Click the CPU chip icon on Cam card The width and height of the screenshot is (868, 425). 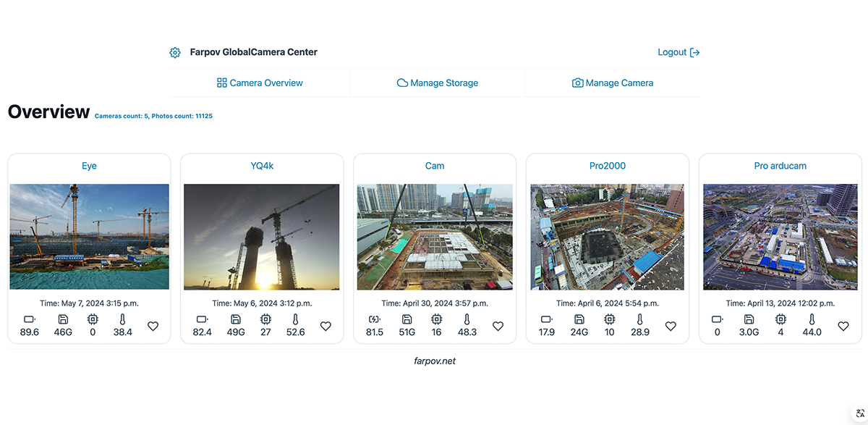pyautogui.click(x=436, y=319)
